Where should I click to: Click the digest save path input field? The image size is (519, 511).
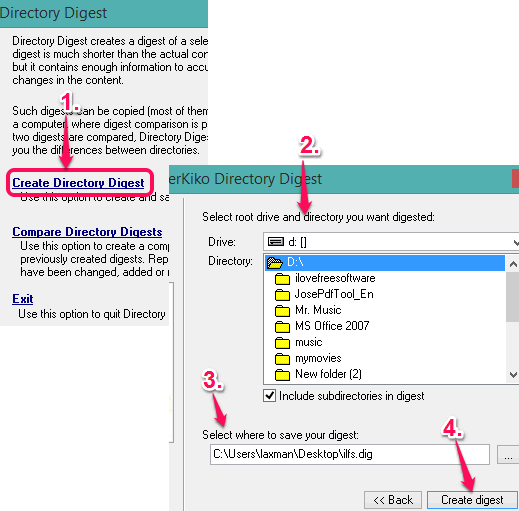(350, 454)
